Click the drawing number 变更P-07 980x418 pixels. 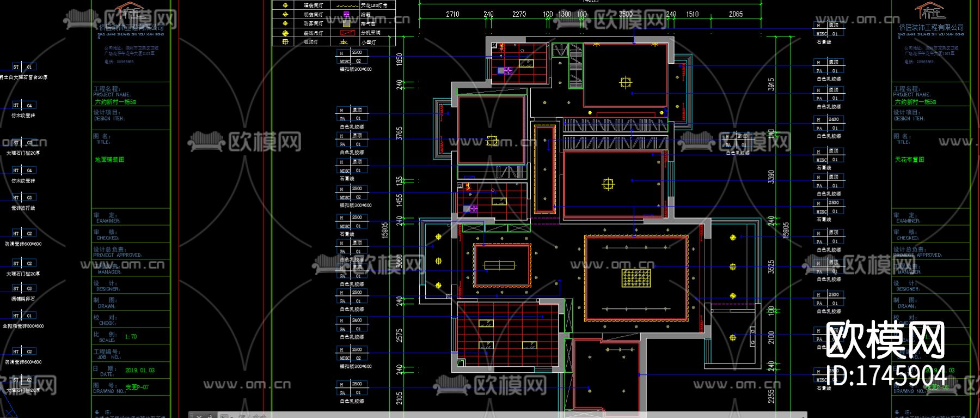point(137,387)
